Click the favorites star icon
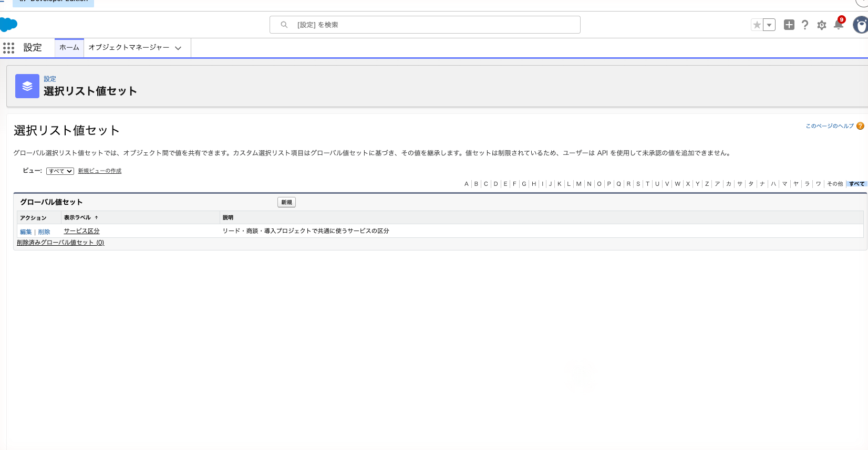This screenshot has height=450, width=868. pos(757,25)
